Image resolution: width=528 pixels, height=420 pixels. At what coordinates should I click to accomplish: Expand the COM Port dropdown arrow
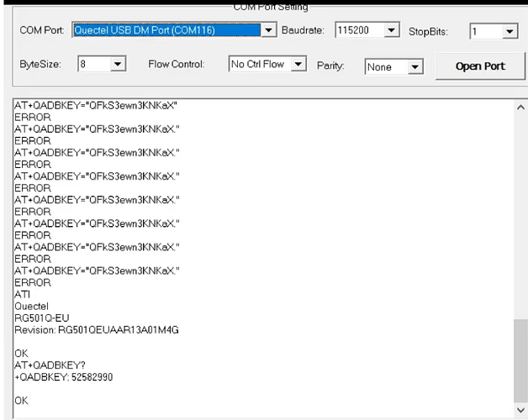click(x=268, y=30)
